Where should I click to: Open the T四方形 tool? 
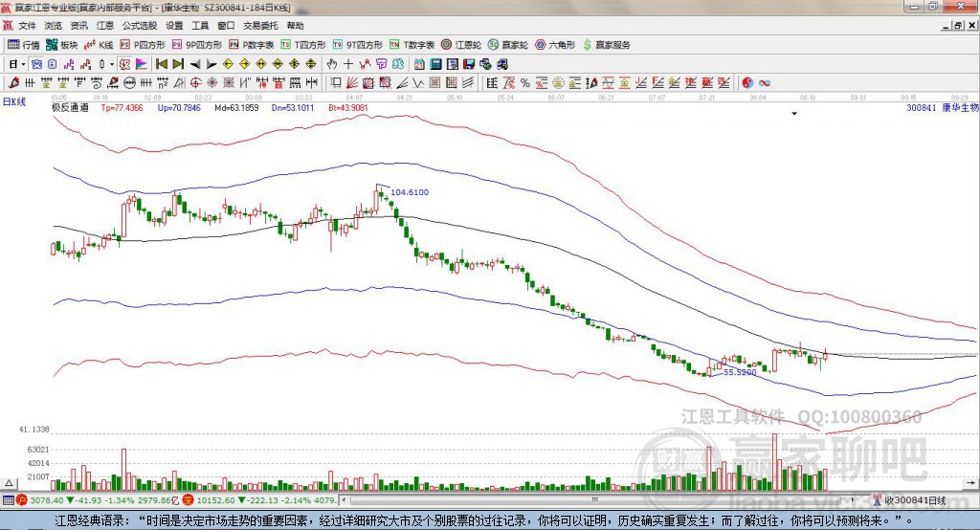coord(303,45)
